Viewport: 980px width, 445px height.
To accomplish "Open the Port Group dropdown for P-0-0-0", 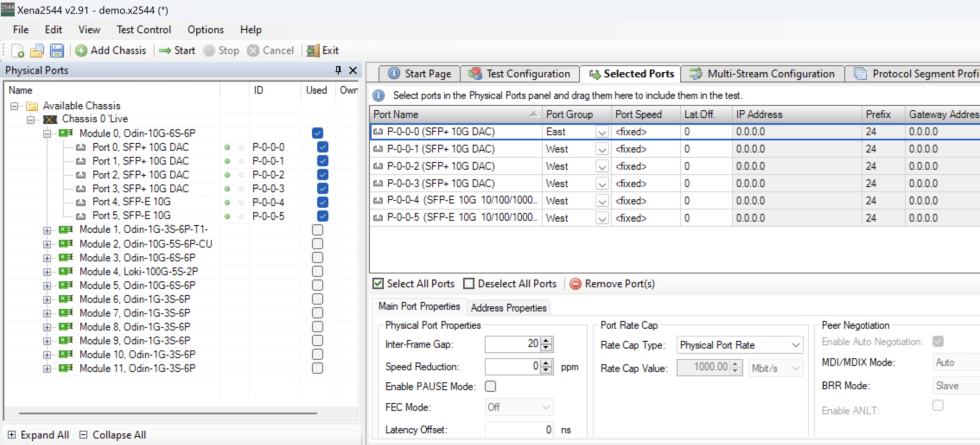I will coord(602,132).
